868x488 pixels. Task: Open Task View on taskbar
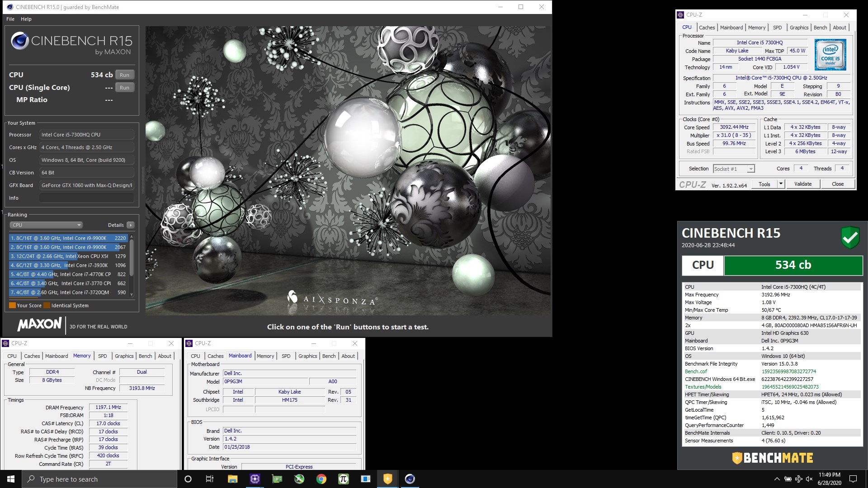click(x=210, y=479)
